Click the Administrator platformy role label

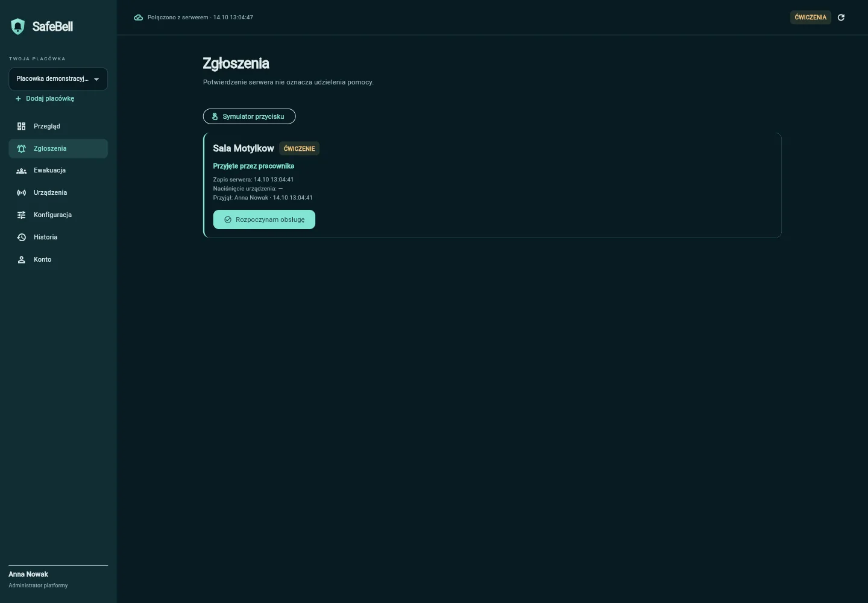[38, 586]
